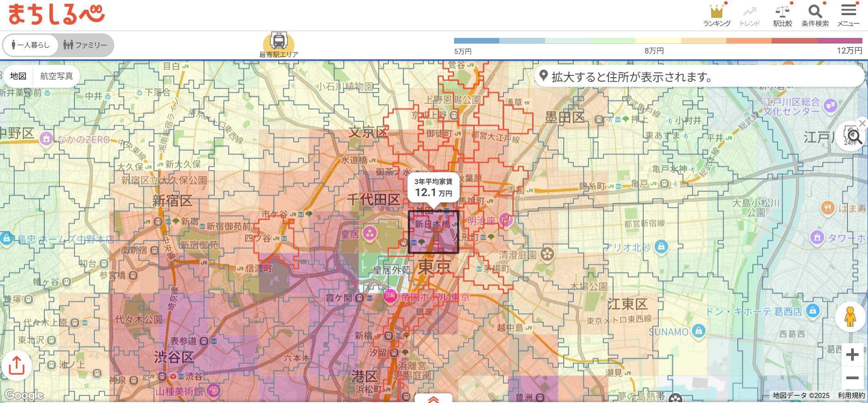
Task: Switch to ファミリー mode
Action: click(x=85, y=45)
